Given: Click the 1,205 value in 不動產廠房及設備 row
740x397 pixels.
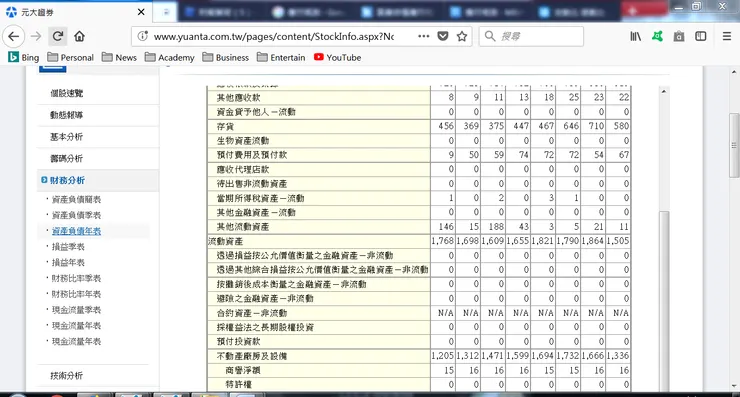Looking at the screenshot, I should click(442, 356).
